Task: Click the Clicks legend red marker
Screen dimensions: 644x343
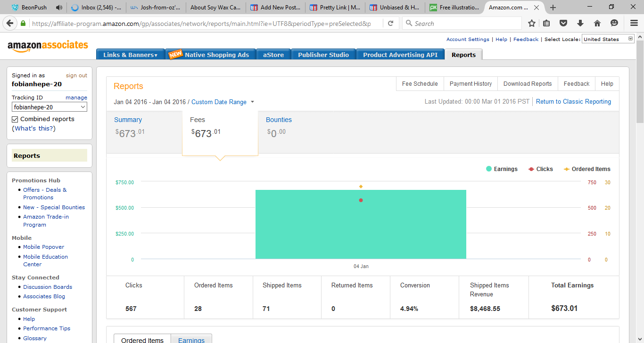Action: click(x=531, y=169)
